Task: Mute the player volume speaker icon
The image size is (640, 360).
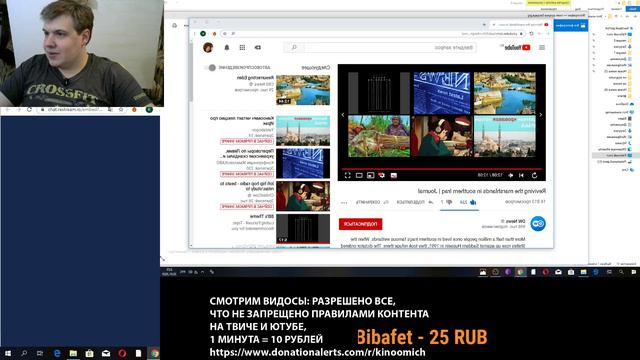Action: [510, 176]
